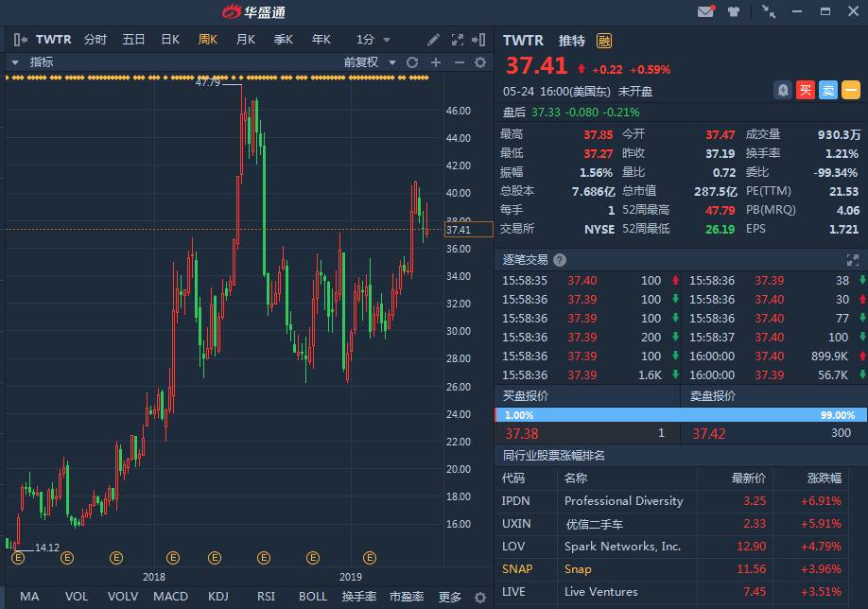Click the red buy button
The image size is (868, 609).
pos(806,90)
